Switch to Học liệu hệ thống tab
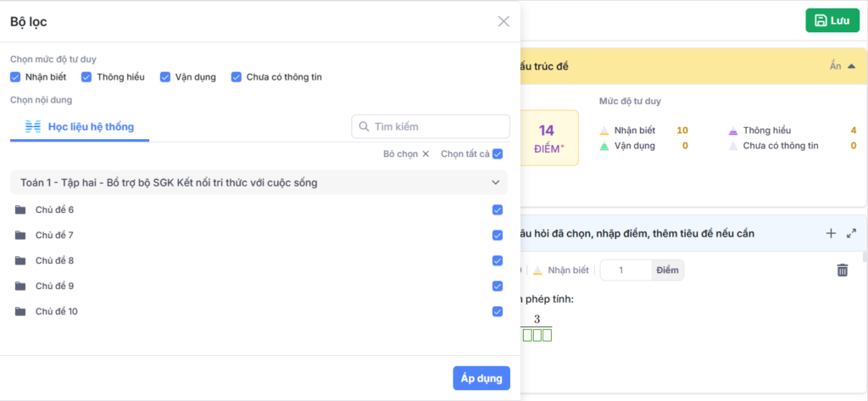Screen dimensions: 868x401 click(90, 126)
